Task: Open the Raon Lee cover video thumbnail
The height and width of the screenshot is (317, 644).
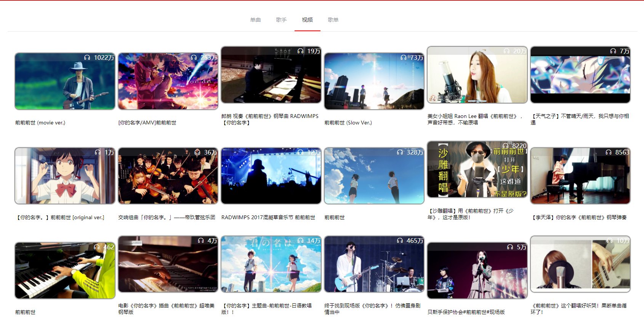Action: pos(477,75)
